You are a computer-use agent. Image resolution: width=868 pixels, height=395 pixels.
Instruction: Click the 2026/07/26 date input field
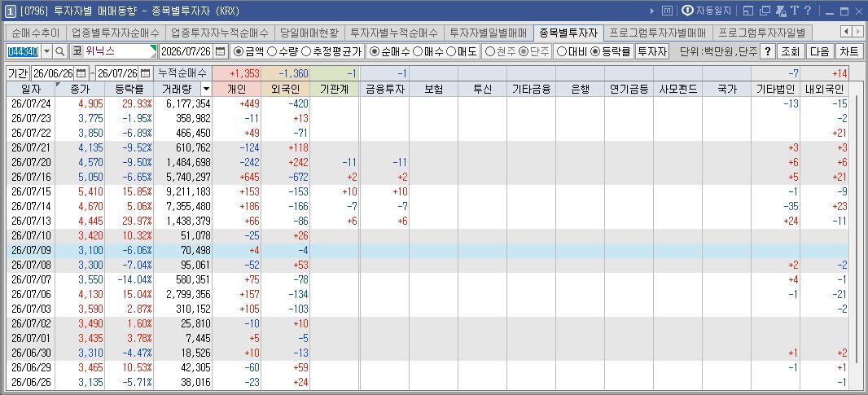[x=186, y=51]
